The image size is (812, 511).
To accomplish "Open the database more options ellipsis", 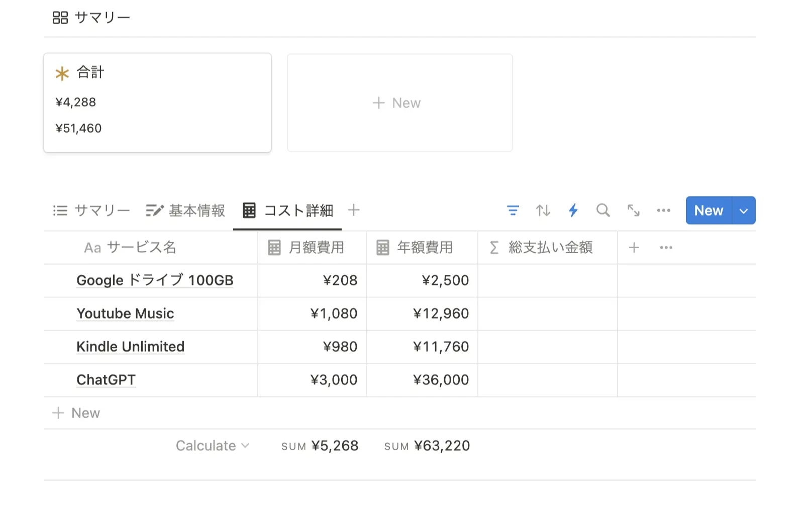I will 664,211.
